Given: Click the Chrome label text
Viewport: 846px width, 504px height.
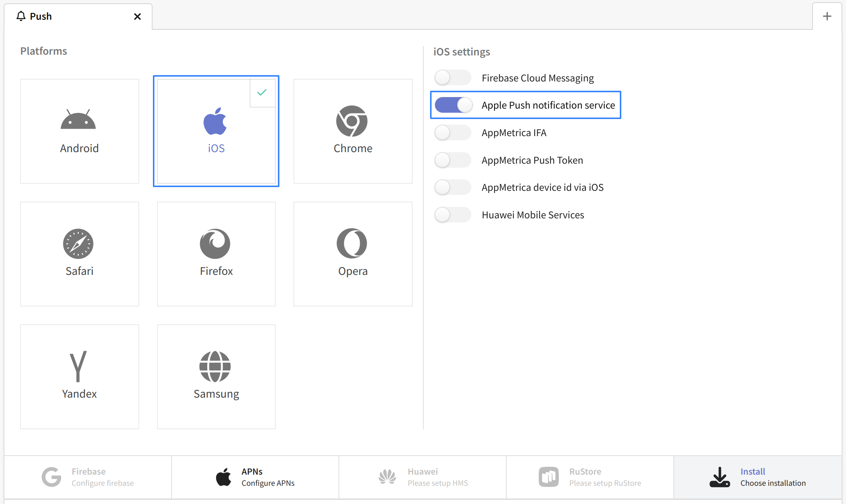Looking at the screenshot, I should click(353, 148).
